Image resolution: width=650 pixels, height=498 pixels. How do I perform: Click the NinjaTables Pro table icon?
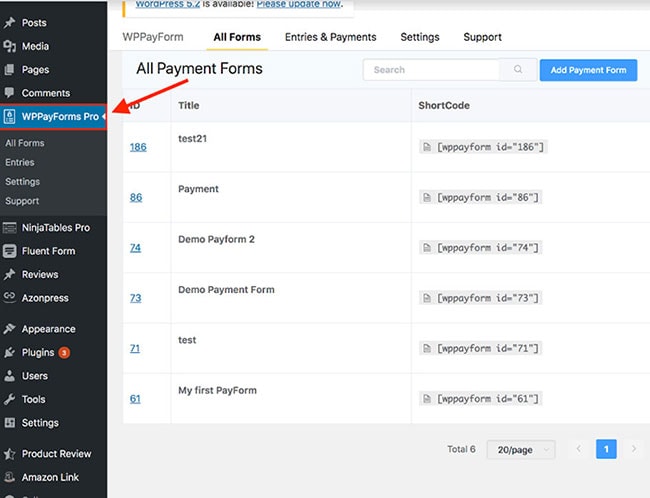tap(9, 228)
